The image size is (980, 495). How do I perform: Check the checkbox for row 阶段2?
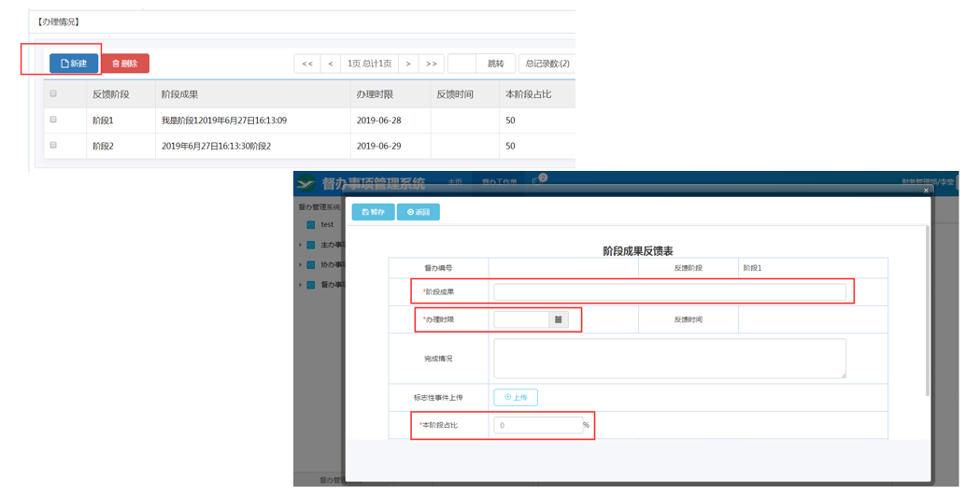53,146
